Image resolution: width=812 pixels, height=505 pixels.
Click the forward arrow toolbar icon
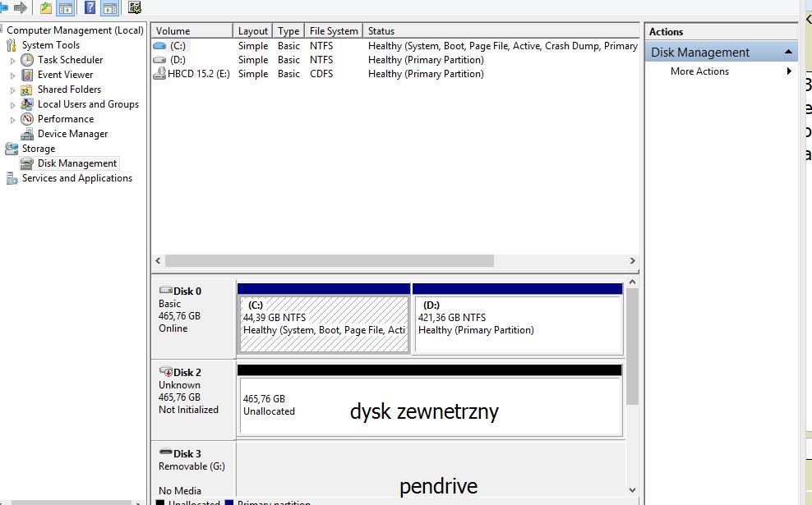21,7
